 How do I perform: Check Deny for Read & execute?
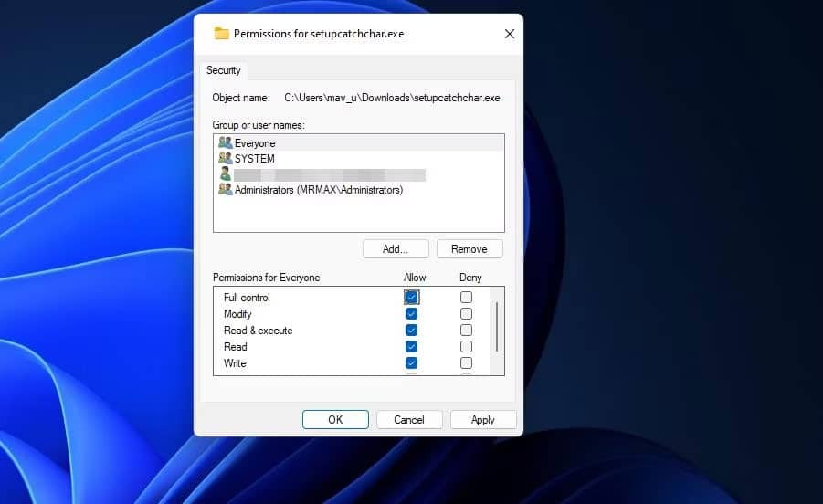pos(466,330)
